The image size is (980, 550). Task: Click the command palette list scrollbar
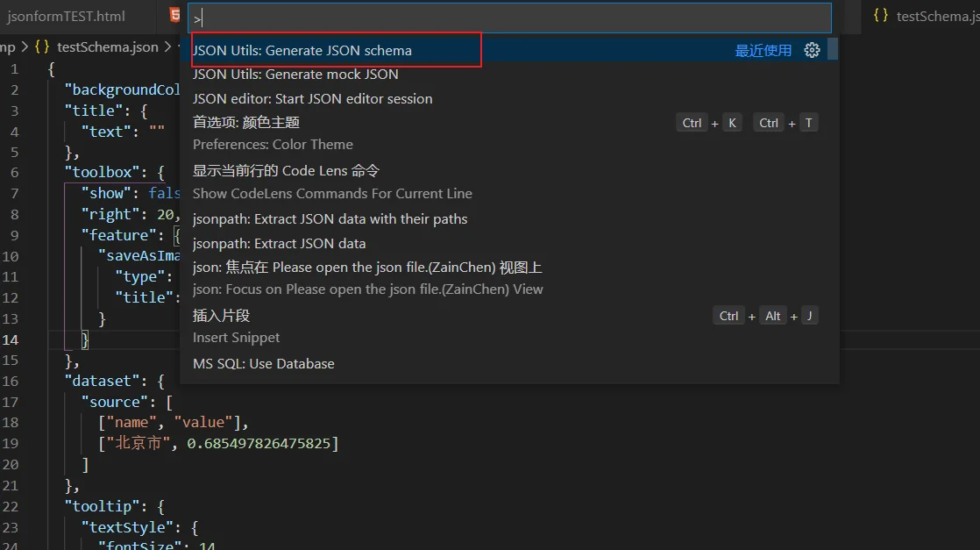click(833, 49)
